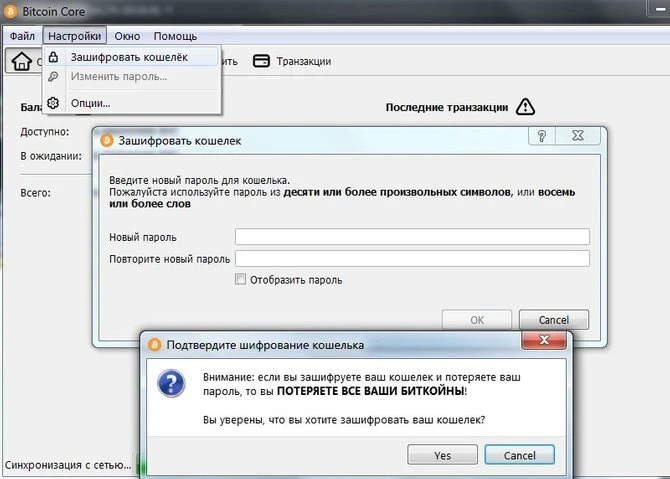Click the Повторите новый пароль field
This screenshot has height=479, width=670.
[x=412, y=259]
